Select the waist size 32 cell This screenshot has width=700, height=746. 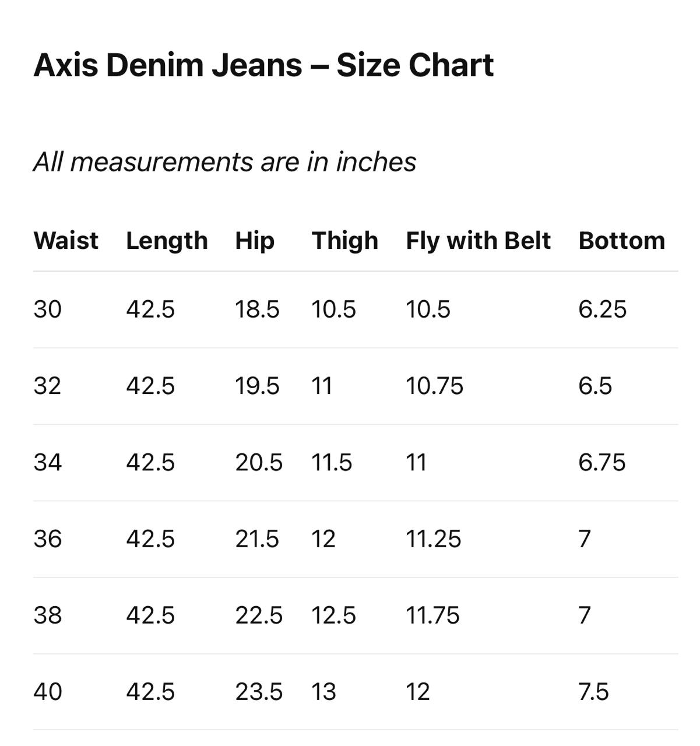click(47, 386)
